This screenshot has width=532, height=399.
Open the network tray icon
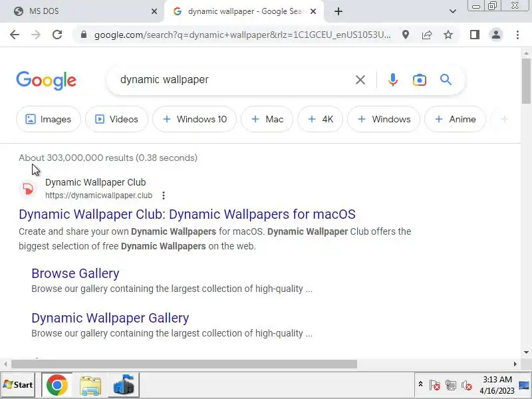coord(451,385)
